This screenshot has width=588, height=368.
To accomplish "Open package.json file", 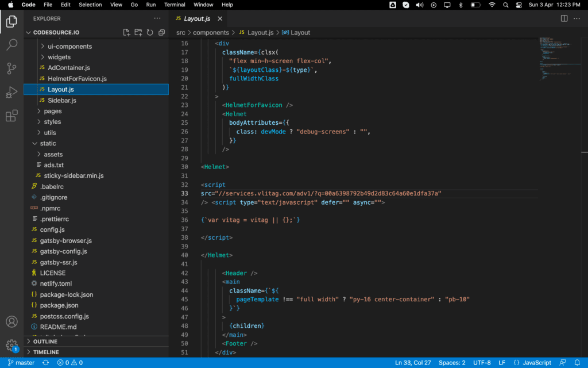I will coord(59,305).
